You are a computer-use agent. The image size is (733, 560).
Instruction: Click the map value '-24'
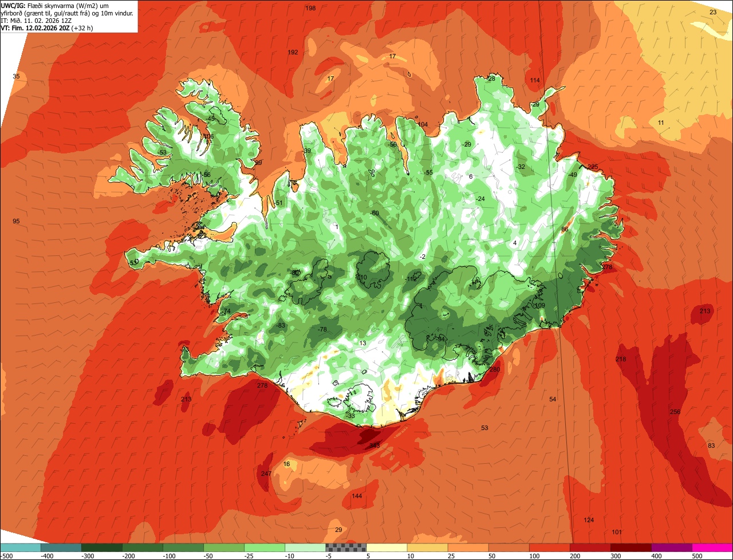(480, 199)
